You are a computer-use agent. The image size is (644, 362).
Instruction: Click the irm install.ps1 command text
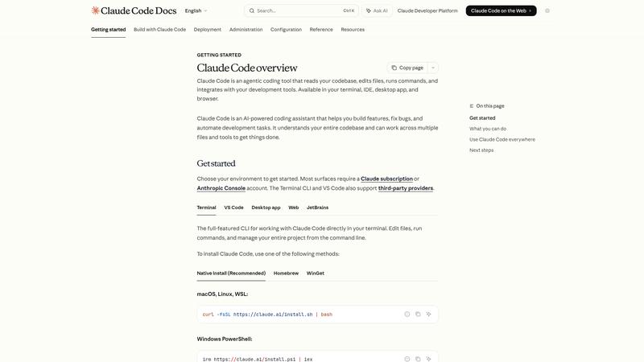258,359
